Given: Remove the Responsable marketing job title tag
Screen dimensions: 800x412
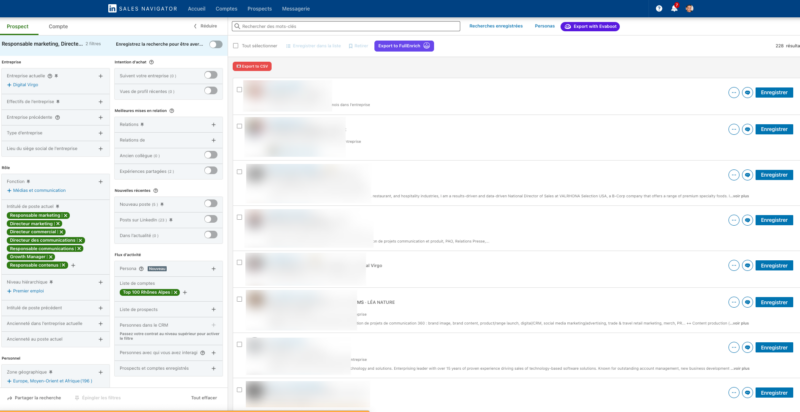Looking at the screenshot, I should 66,216.
